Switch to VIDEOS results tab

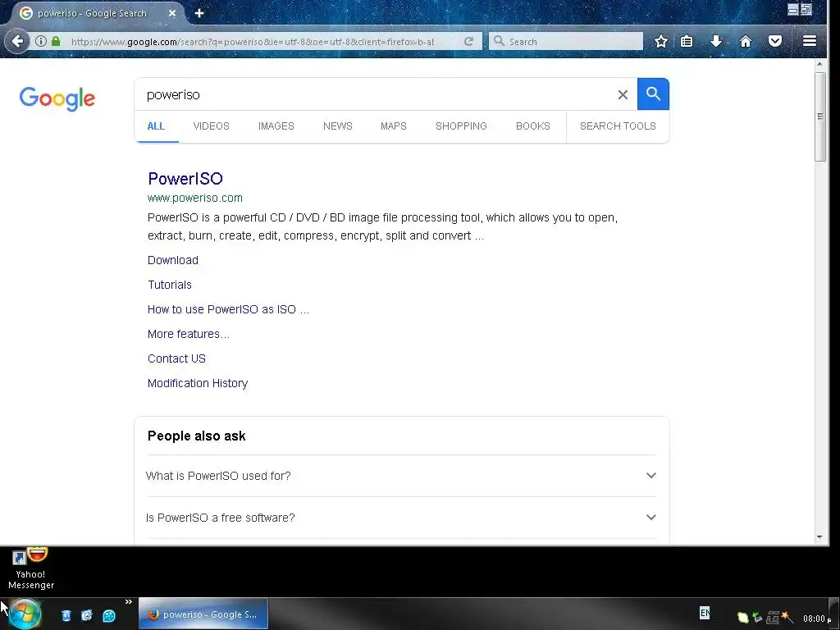click(x=211, y=126)
